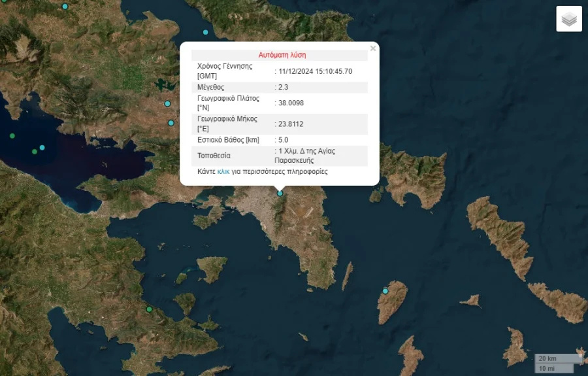Click the upper cyan marker left of the popup
The height and width of the screenshot is (376, 588).
[167, 103]
